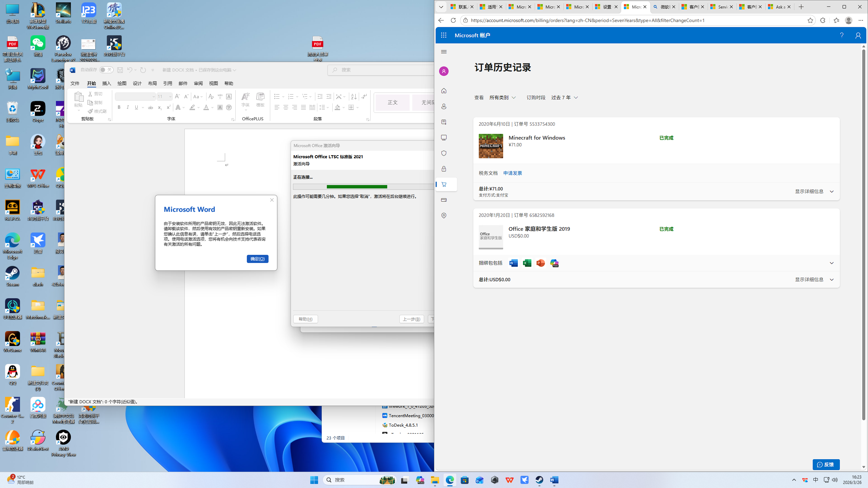Expand the 捆绑包包括 bundle row chevron
868x488 pixels.
click(831, 263)
